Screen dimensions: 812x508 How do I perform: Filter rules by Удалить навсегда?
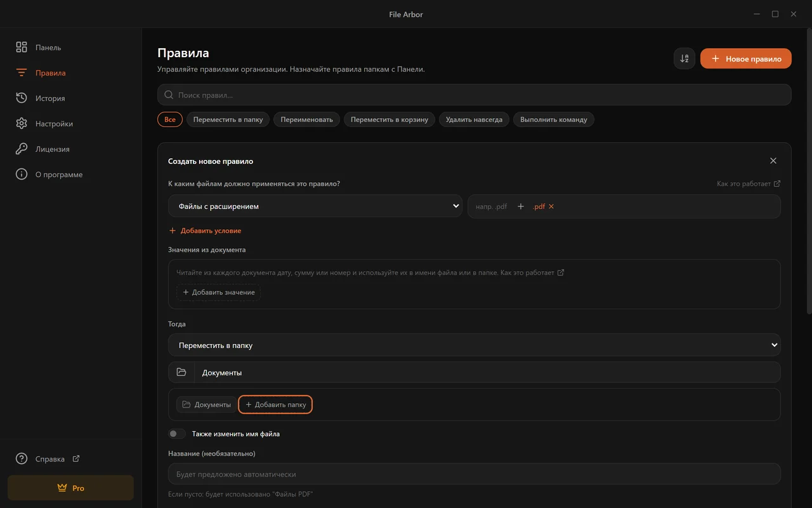474,119
